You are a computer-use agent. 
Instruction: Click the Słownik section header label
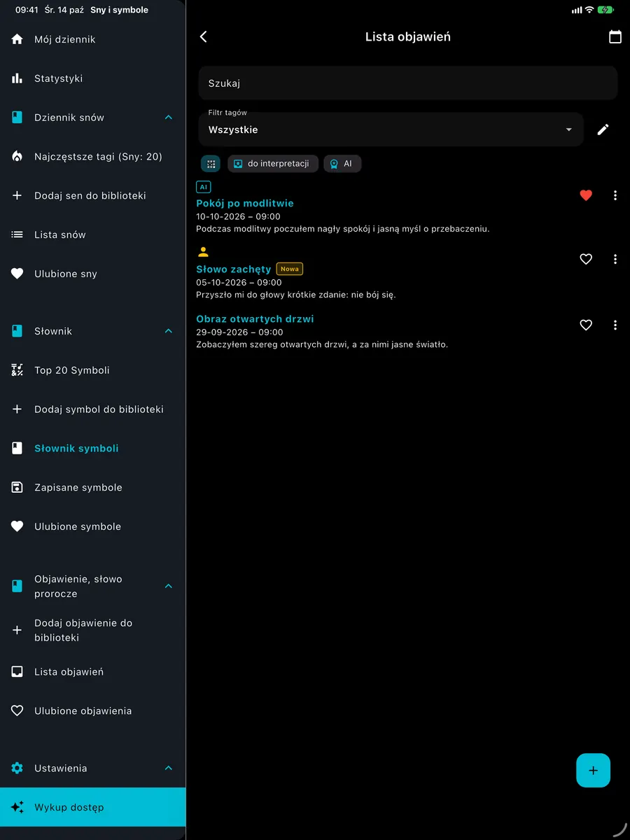[x=53, y=331]
